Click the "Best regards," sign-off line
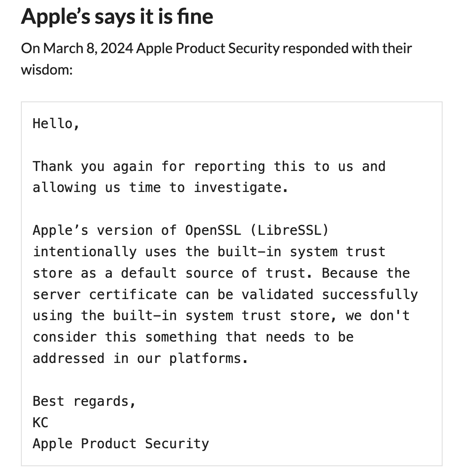This screenshot has height=476, width=460. tap(84, 401)
